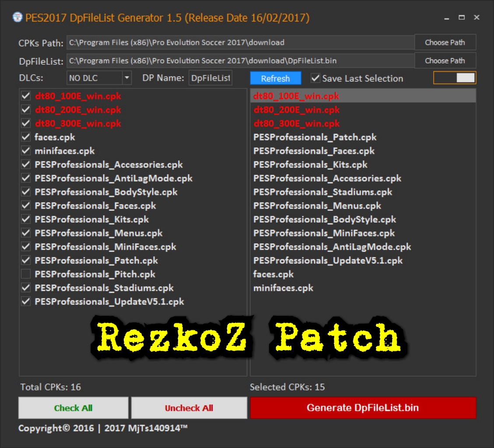Select PESProfessionals_Kits.cpk in right list
This screenshot has width=494, height=448.
[363, 164]
